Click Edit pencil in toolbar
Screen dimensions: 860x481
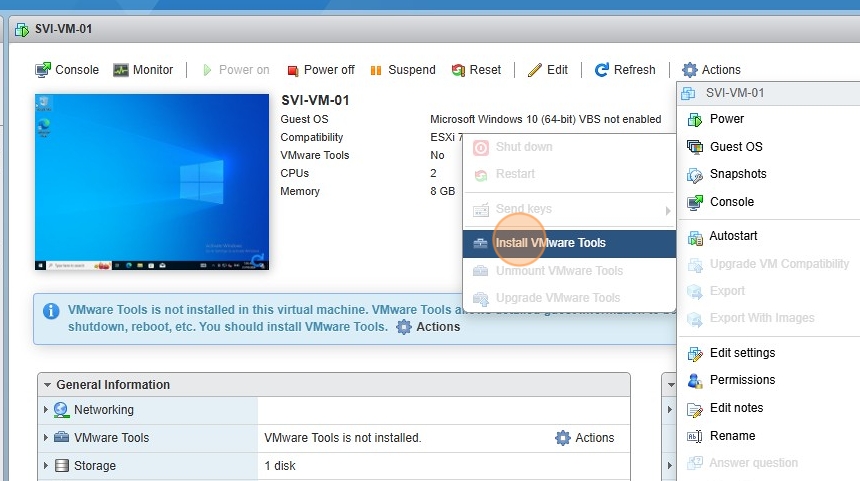point(547,70)
